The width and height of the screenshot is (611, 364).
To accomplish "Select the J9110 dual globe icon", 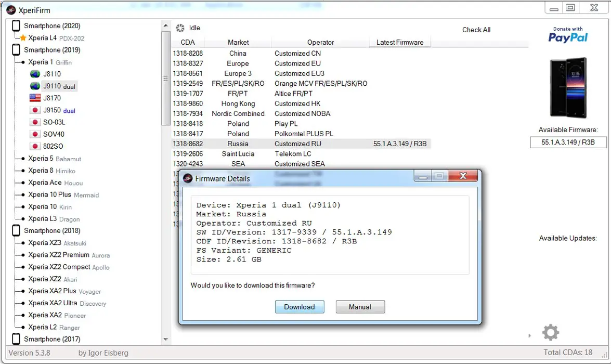I will [x=35, y=86].
